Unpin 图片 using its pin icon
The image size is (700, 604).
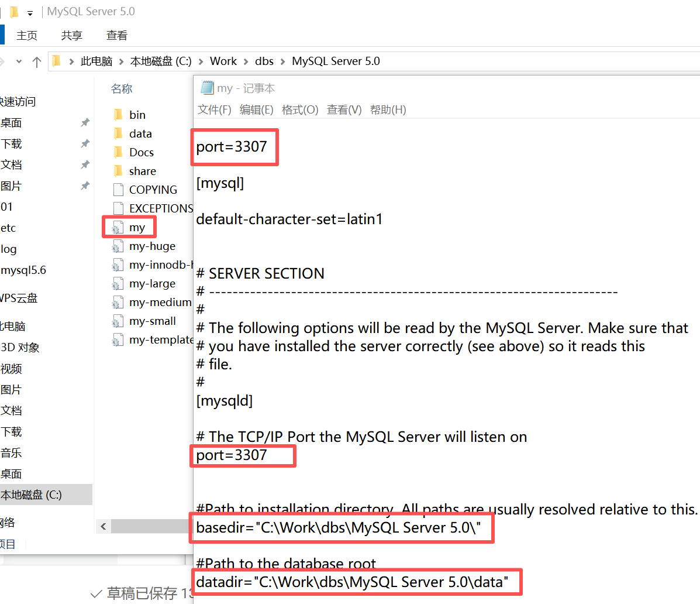85,186
